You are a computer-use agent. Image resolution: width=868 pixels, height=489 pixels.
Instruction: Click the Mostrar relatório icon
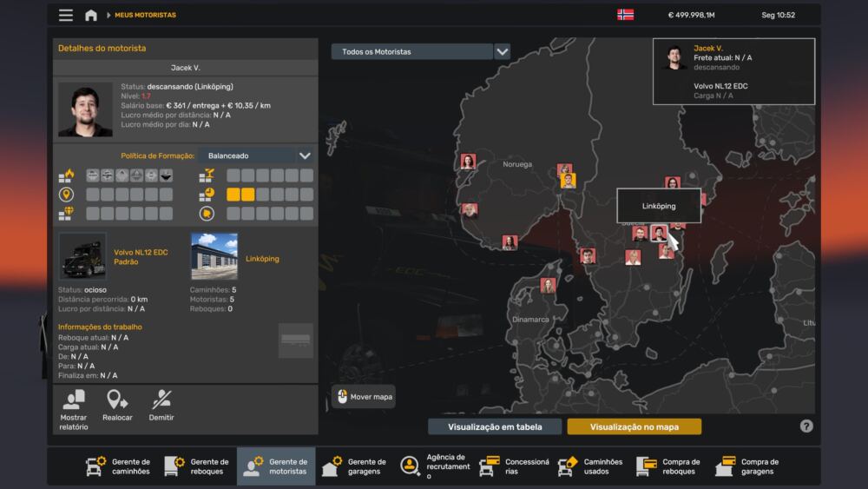(74, 400)
